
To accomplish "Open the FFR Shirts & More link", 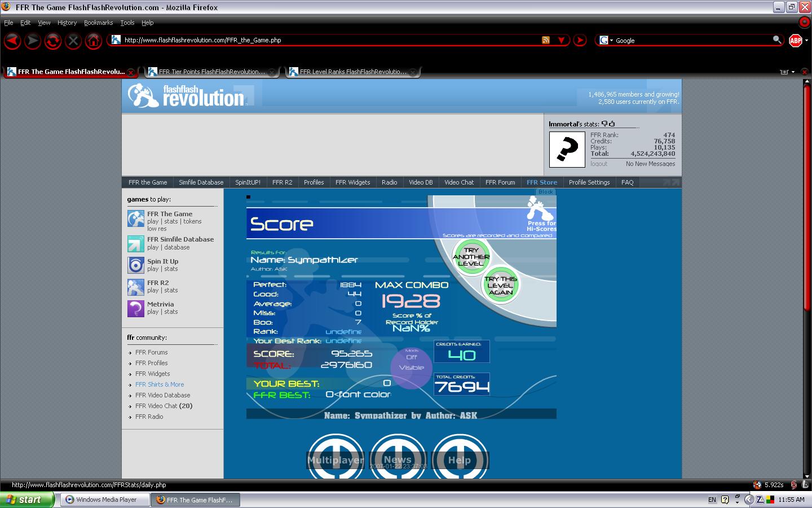I will [160, 384].
